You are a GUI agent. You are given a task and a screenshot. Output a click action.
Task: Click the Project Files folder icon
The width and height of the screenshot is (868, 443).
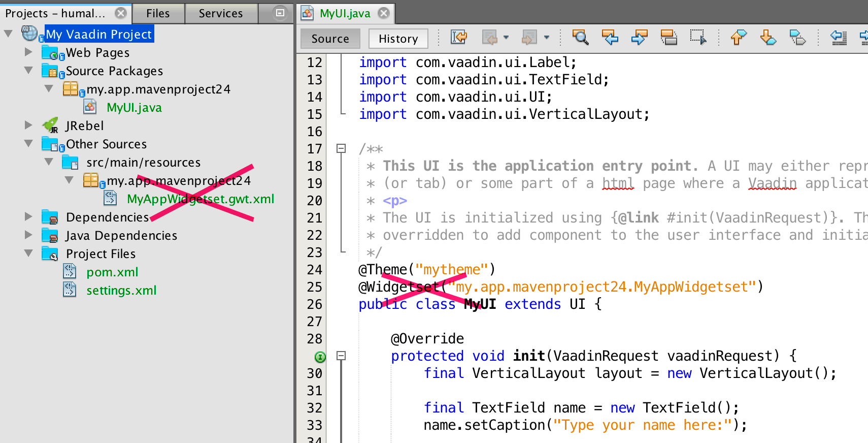click(x=50, y=254)
